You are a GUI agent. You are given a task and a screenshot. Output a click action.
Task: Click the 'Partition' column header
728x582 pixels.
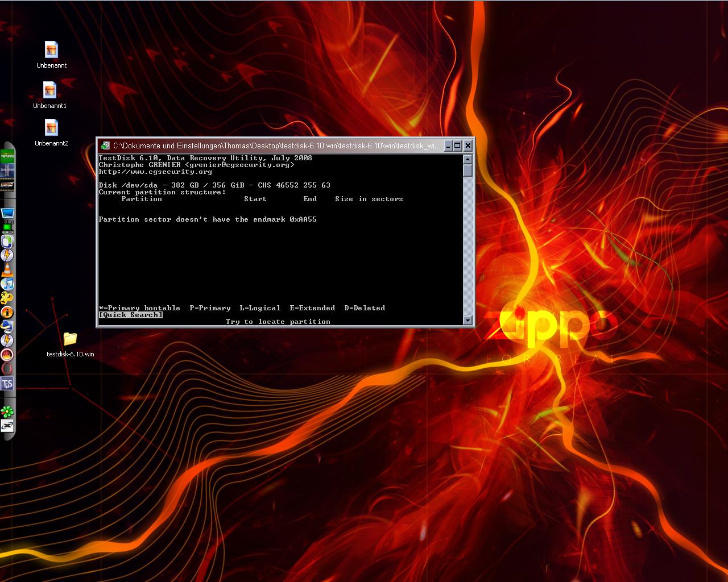coord(142,199)
